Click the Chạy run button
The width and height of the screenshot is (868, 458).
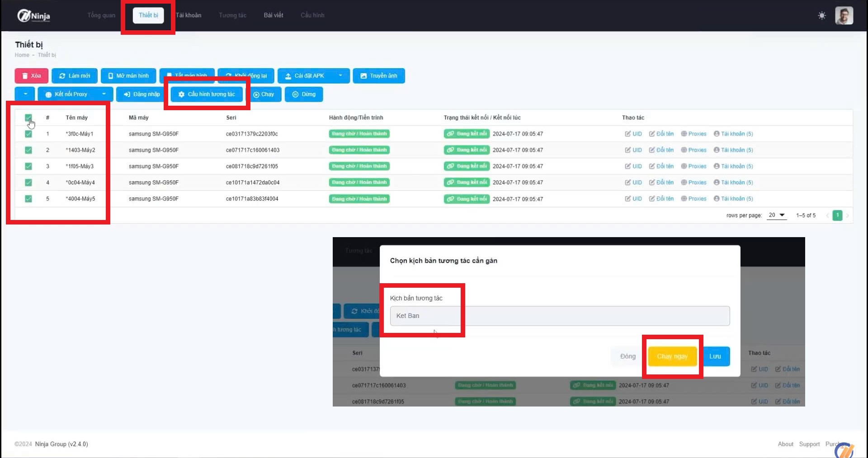(264, 94)
